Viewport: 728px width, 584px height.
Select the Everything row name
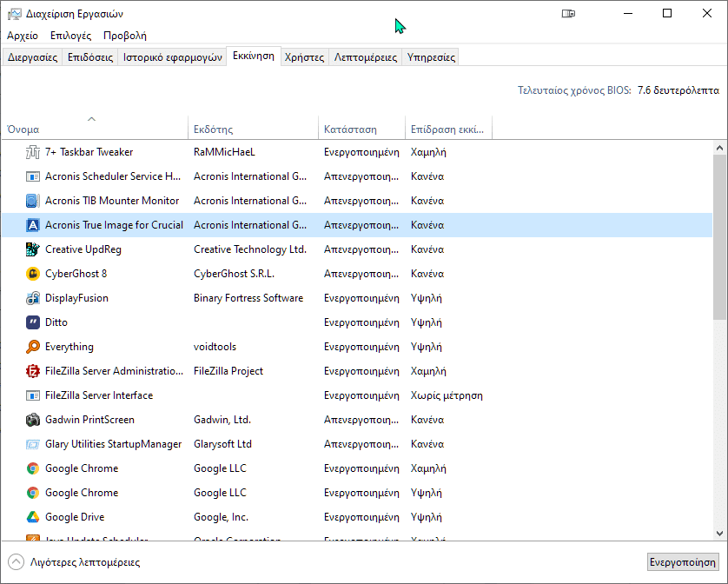coord(69,347)
